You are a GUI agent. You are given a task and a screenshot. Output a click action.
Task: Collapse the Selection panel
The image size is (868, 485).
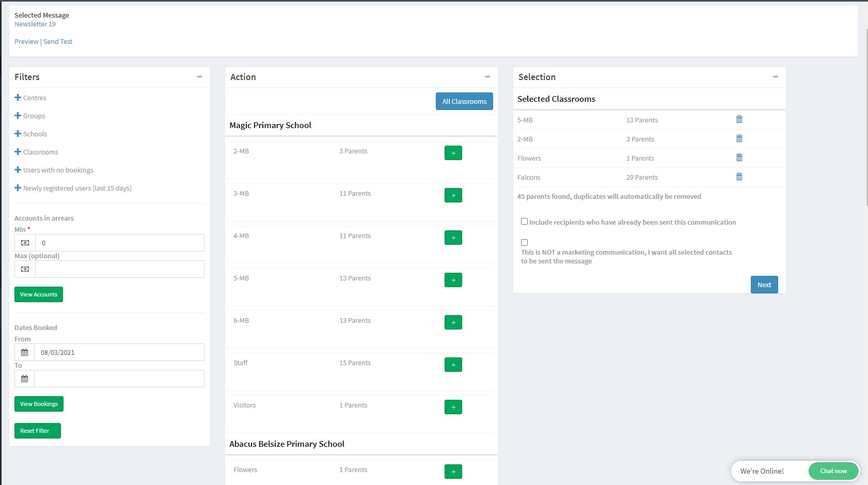pyautogui.click(x=775, y=76)
